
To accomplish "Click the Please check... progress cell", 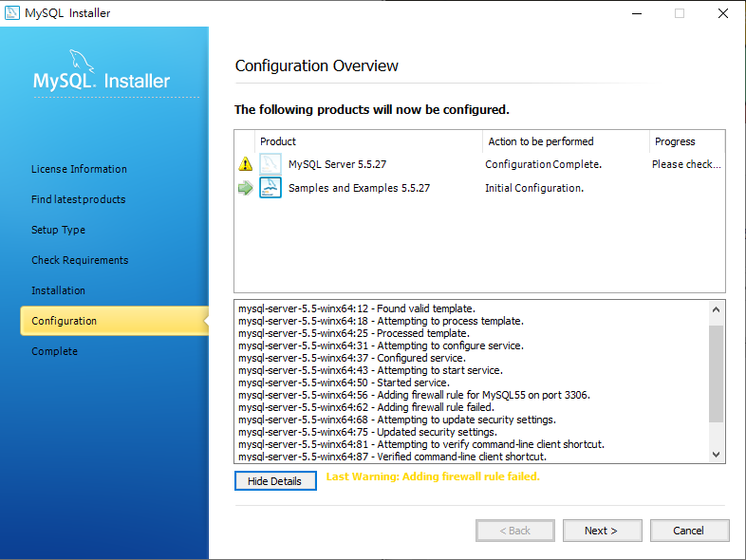I will (686, 164).
